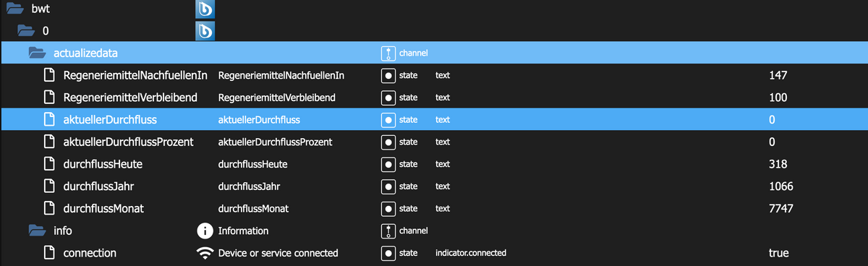The width and height of the screenshot is (868, 266).
Task: Click the channel icon in actualizedata row
Action: coord(388,53)
